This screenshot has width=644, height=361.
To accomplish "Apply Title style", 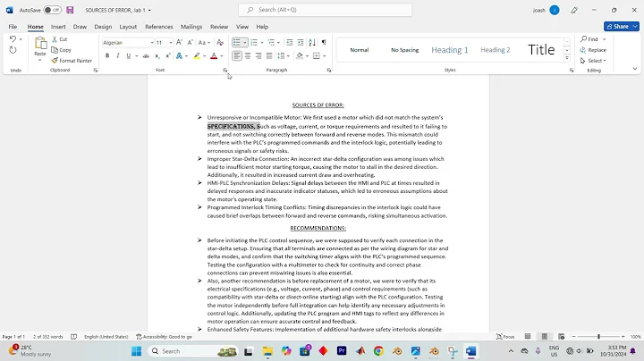I will [x=541, y=50].
